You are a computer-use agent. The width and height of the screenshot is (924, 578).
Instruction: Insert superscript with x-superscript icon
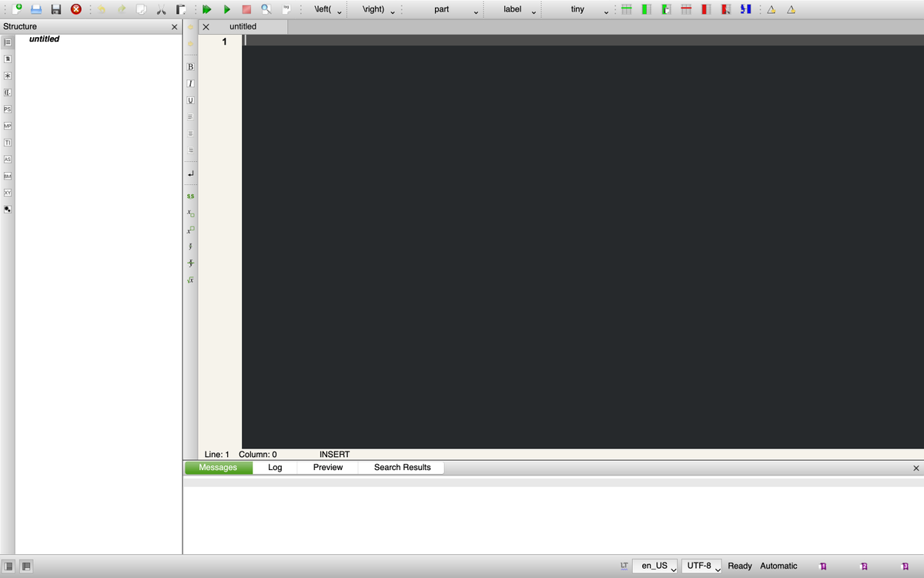(190, 230)
